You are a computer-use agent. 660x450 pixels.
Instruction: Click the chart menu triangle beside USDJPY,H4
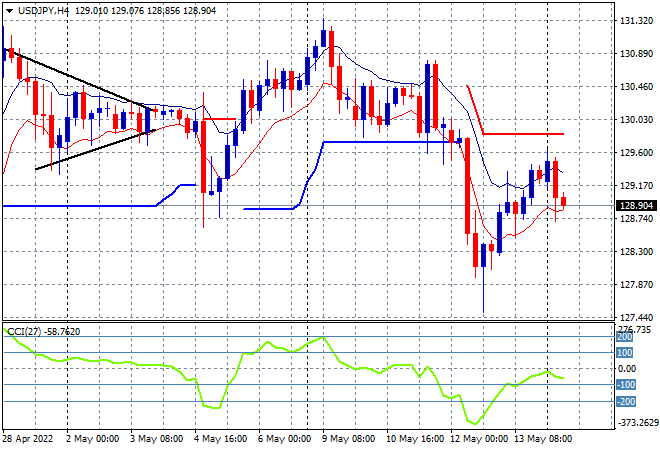pyautogui.click(x=9, y=11)
